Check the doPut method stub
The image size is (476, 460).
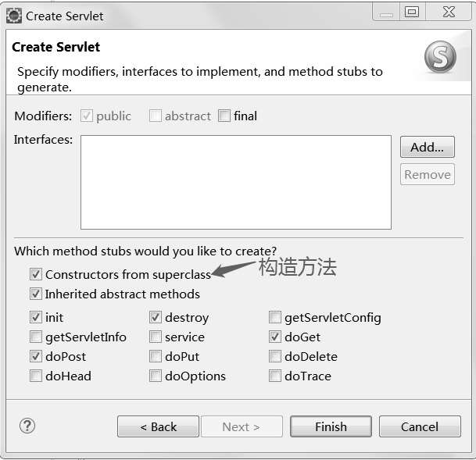tap(156, 357)
